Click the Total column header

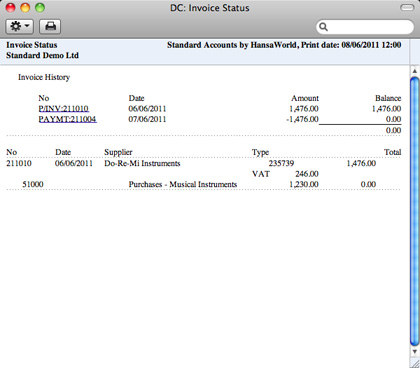tap(392, 152)
